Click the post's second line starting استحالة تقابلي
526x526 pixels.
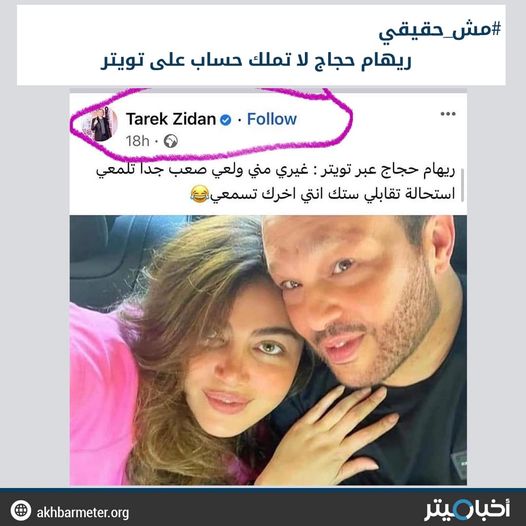(x=322, y=194)
